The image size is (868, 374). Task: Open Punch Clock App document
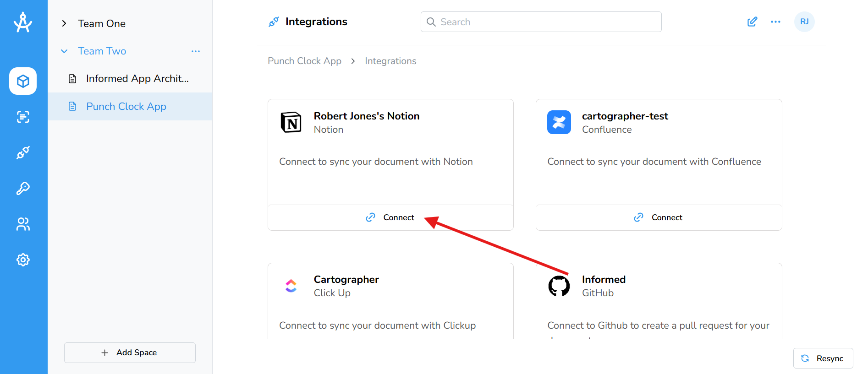[126, 106]
